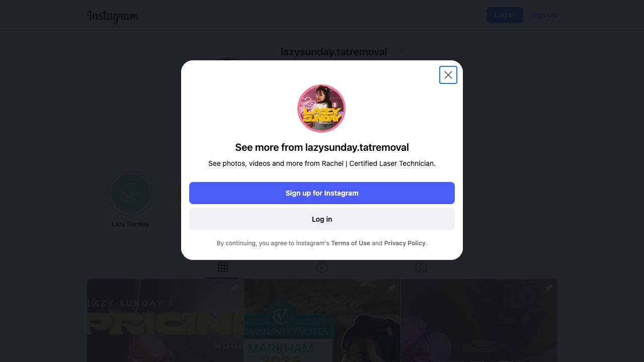Click the Sign Up link in the header
This screenshot has width=644, height=362.
point(544,15)
